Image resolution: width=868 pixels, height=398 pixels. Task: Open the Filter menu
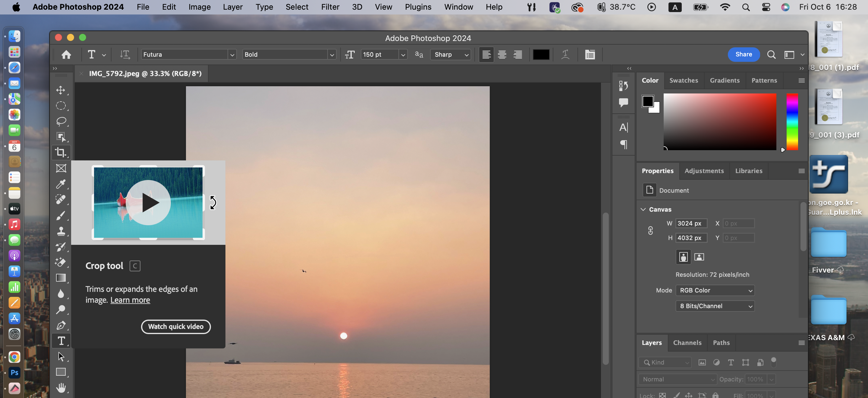(x=330, y=7)
